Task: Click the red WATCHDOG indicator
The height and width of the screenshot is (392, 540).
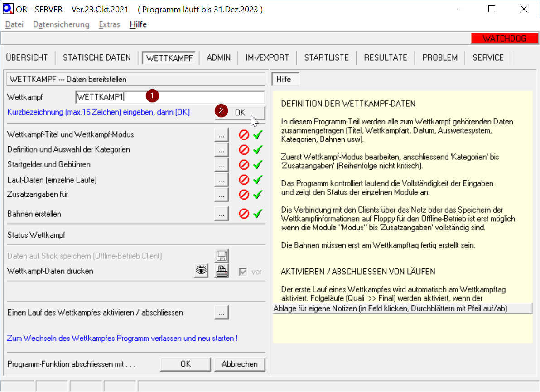Action: pyautogui.click(x=504, y=38)
